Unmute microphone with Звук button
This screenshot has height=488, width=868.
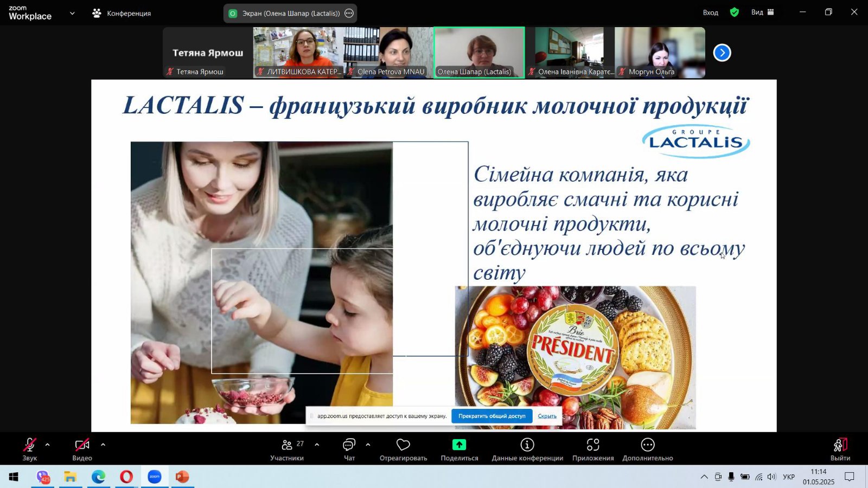pos(30,450)
